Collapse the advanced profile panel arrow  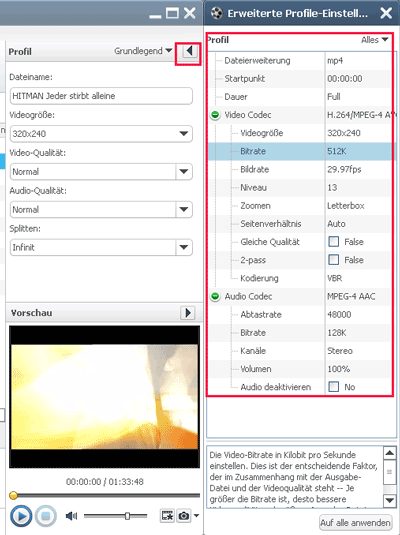[x=189, y=52]
